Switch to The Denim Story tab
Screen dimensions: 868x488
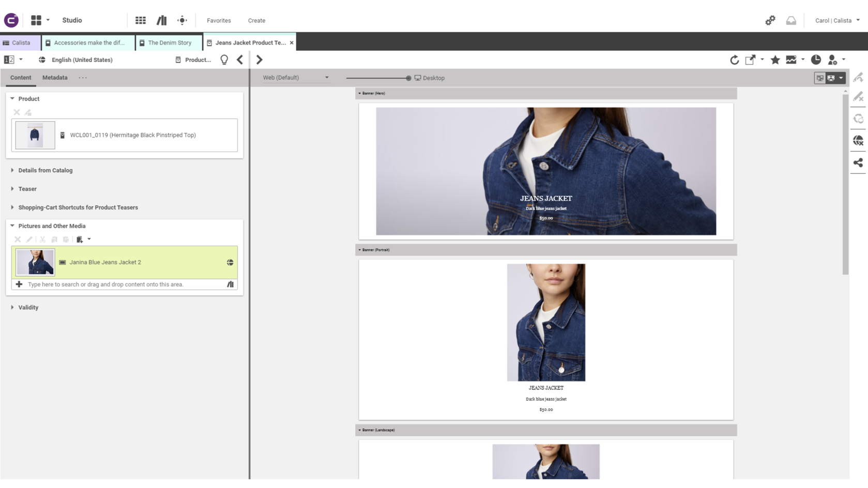pyautogui.click(x=169, y=42)
